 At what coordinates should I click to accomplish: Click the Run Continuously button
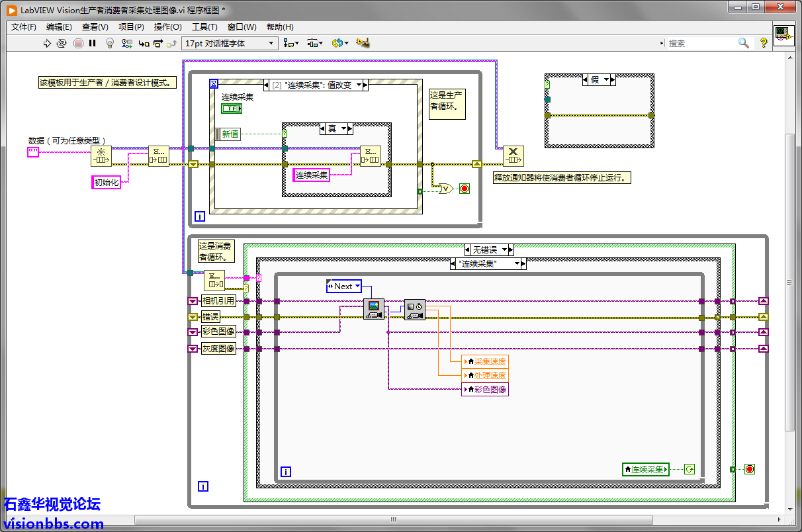click(62, 43)
